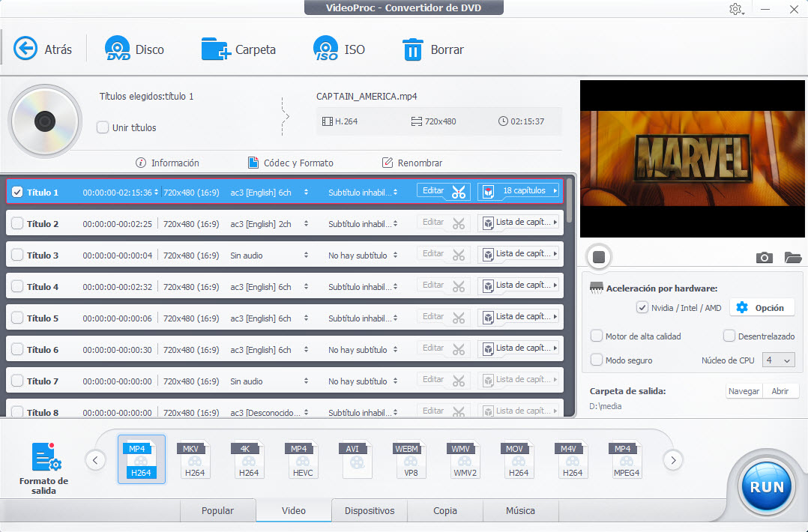Viewport: 808px width, 532px height.
Task: Select the MKV H264 format icon
Action: click(195, 459)
